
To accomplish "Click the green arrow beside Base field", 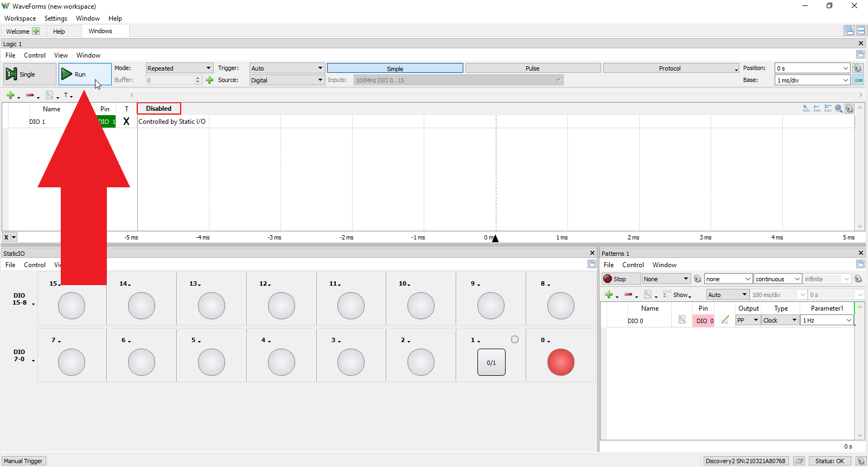I will pyautogui.click(x=858, y=80).
